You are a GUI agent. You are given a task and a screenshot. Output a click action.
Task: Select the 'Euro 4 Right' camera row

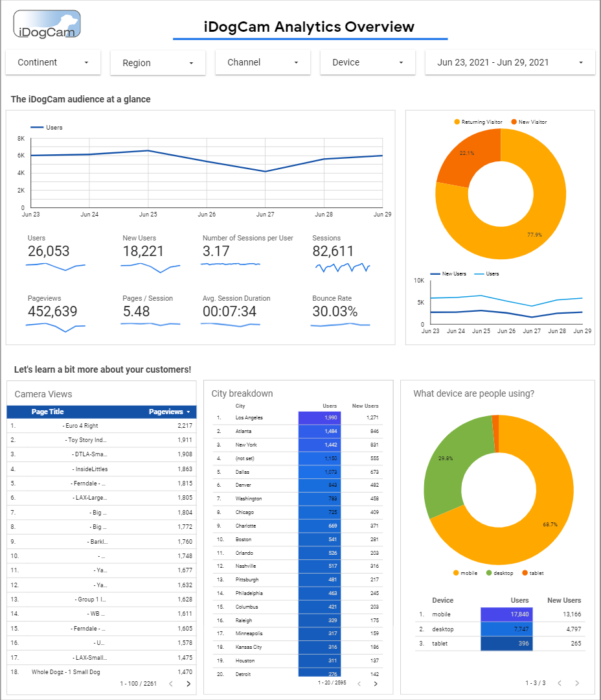(x=102, y=426)
